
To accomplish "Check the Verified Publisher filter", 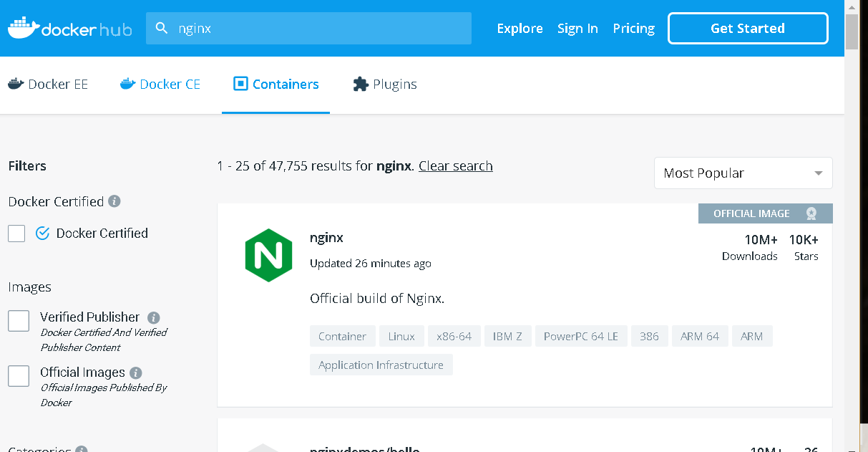I will point(19,321).
